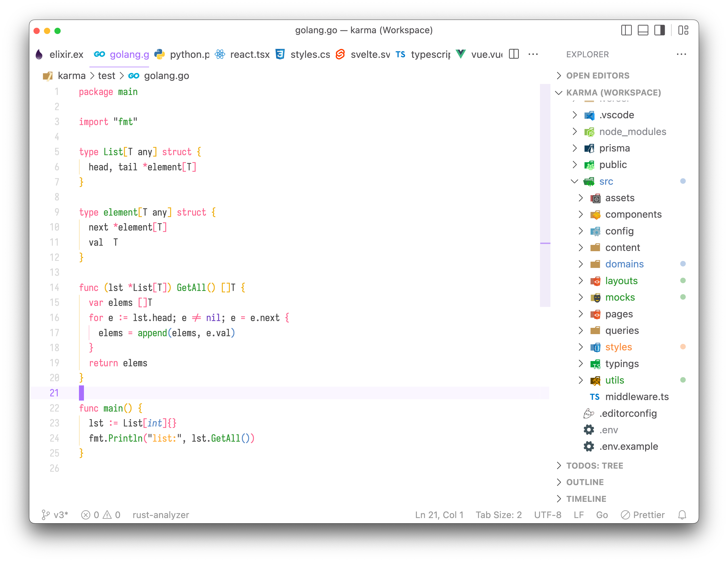Open Explorer views and more actions
The height and width of the screenshot is (562, 728).
[681, 54]
